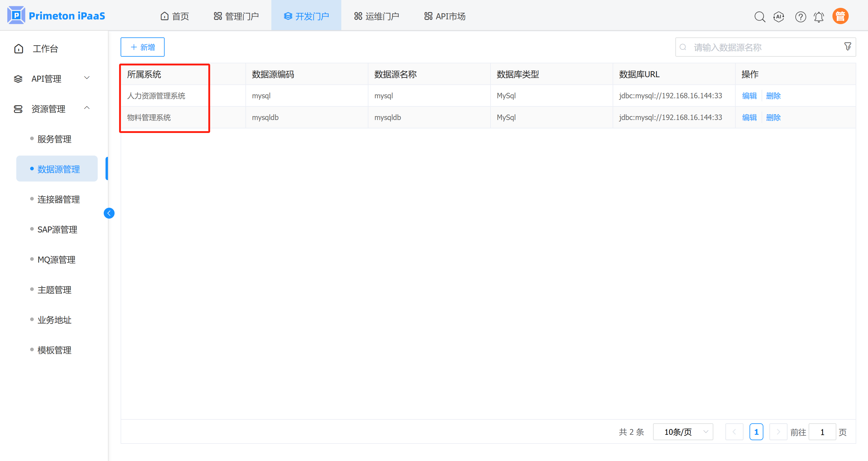Click the filter funnel icon in search box
The width and height of the screenshot is (868, 461).
(x=847, y=46)
